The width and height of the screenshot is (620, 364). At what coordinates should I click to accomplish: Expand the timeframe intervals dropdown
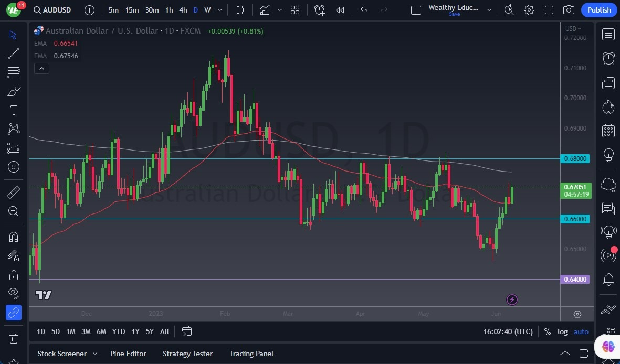pos(219,9)
